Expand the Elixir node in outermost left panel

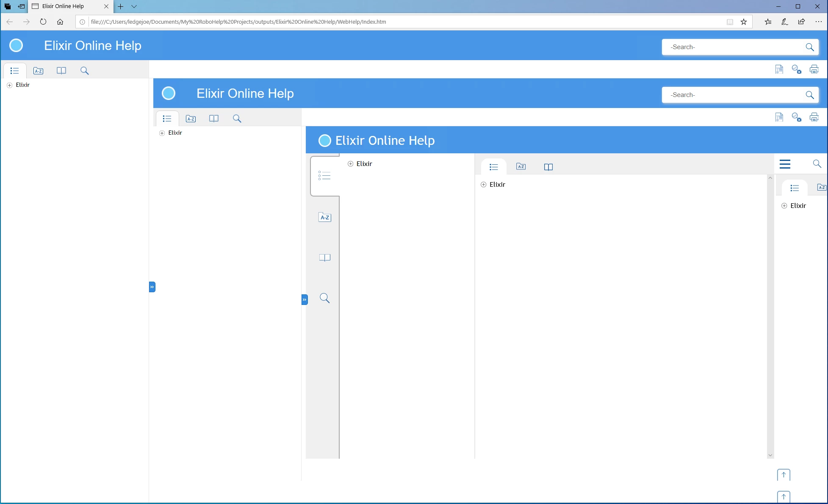click(9, 85)
